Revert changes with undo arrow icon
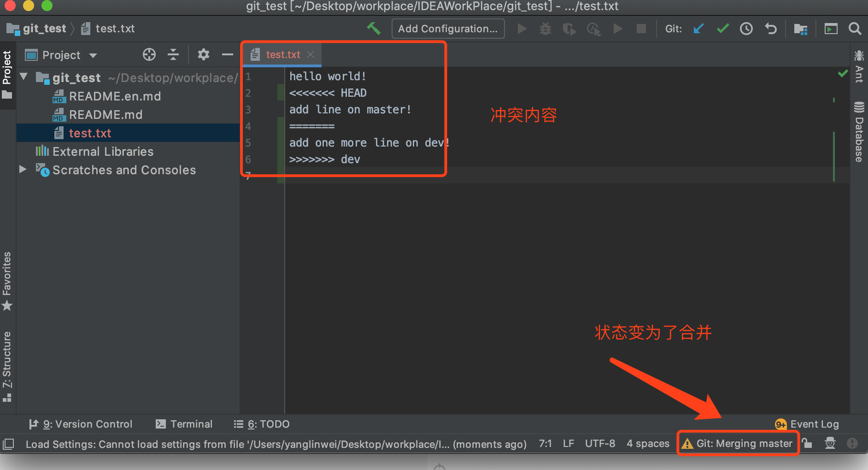This screenshot has width=868, height=470. point(771,29)
